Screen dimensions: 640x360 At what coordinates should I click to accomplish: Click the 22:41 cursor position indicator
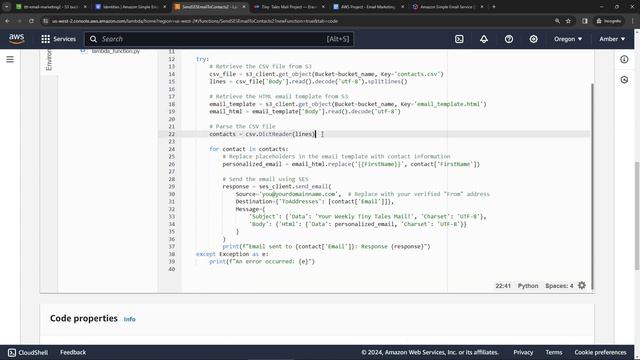tap(503, 286)
